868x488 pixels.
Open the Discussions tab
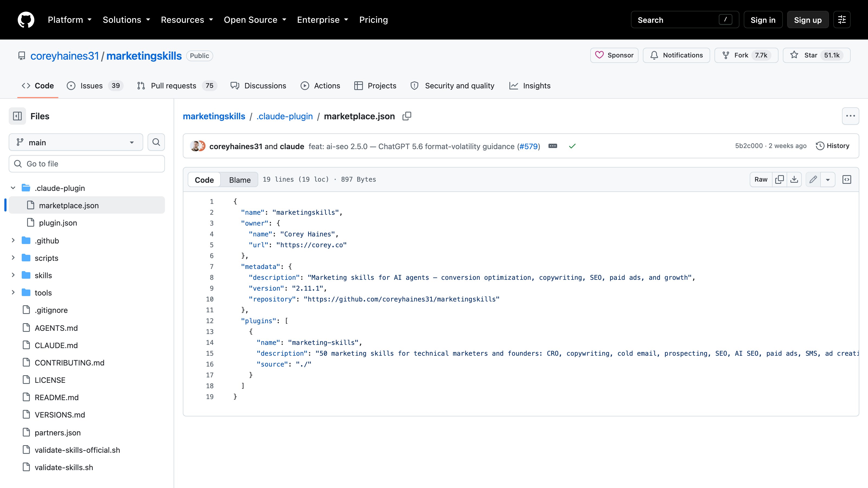(x=258, y=86)
